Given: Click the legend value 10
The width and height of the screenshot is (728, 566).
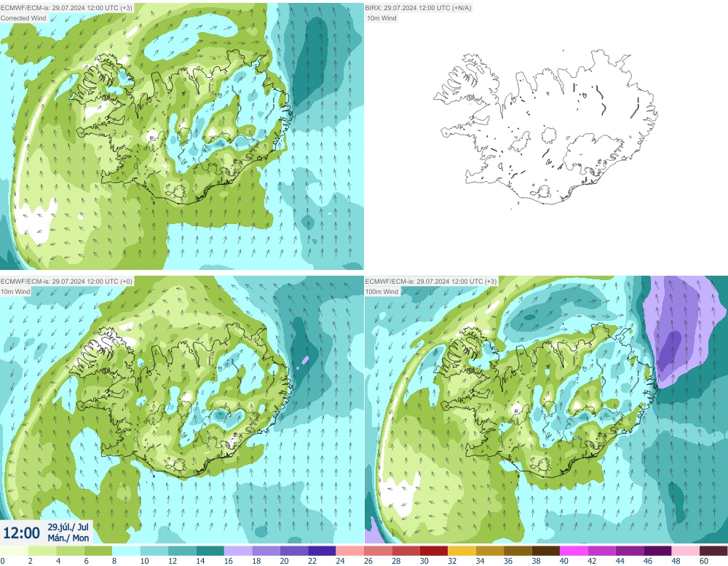Looking at the screenshot, I should point(144,561).
